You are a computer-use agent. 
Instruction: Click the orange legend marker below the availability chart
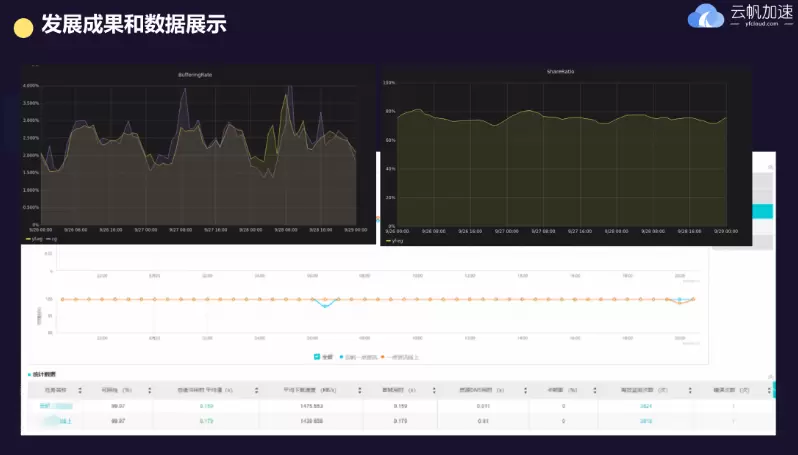pyautogui.click(x=382, y=357)
